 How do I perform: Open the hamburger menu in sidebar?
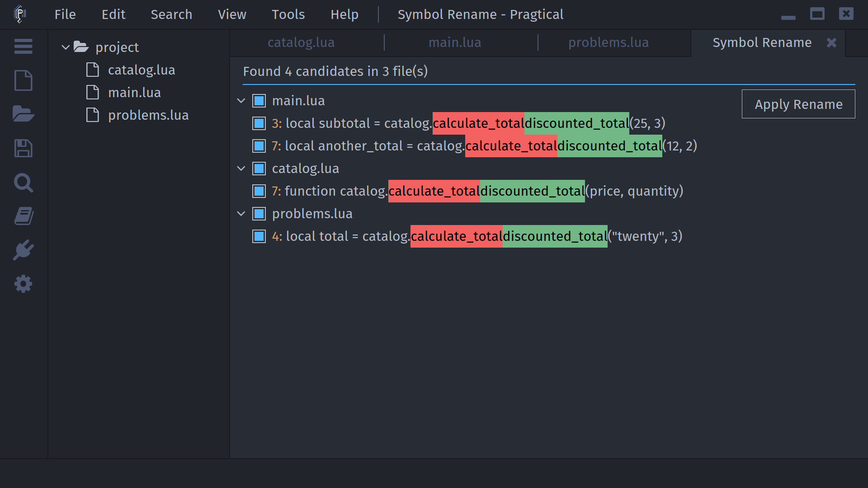click(x=23, y=46)
